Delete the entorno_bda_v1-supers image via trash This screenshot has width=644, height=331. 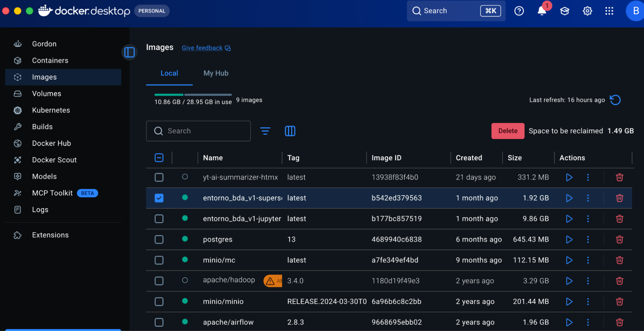tap(620, 198)
